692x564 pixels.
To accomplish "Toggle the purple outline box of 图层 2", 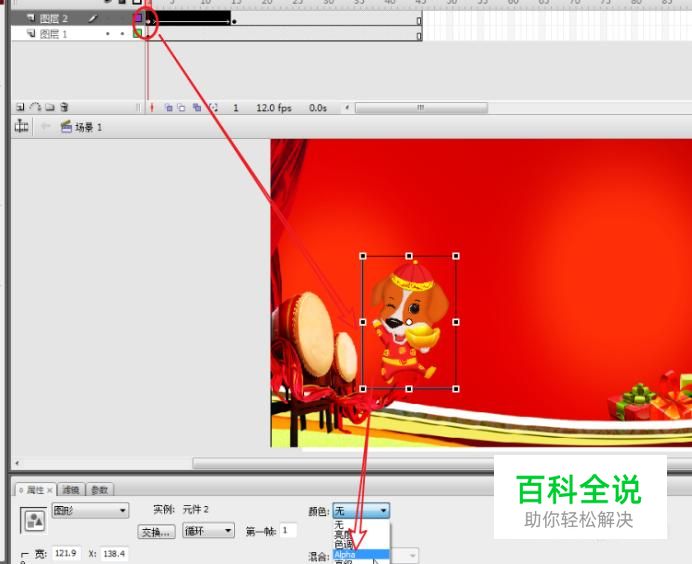I will click(138, 18).
